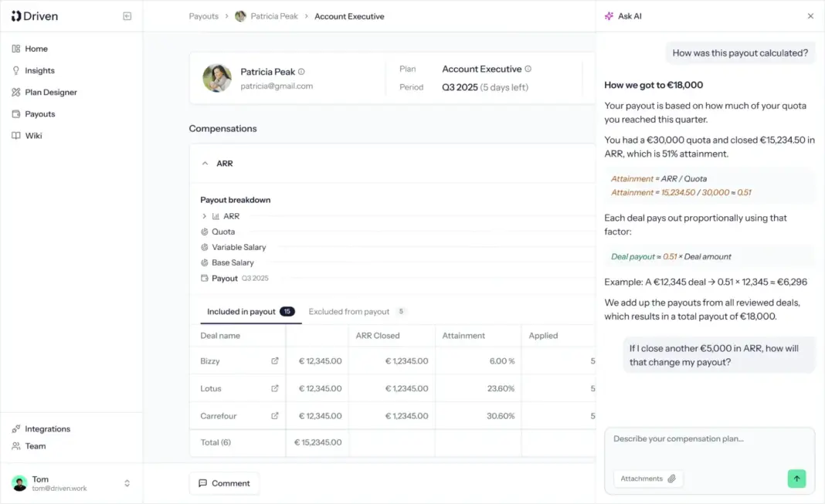Select the Quota breakdown item

point(223,232)
